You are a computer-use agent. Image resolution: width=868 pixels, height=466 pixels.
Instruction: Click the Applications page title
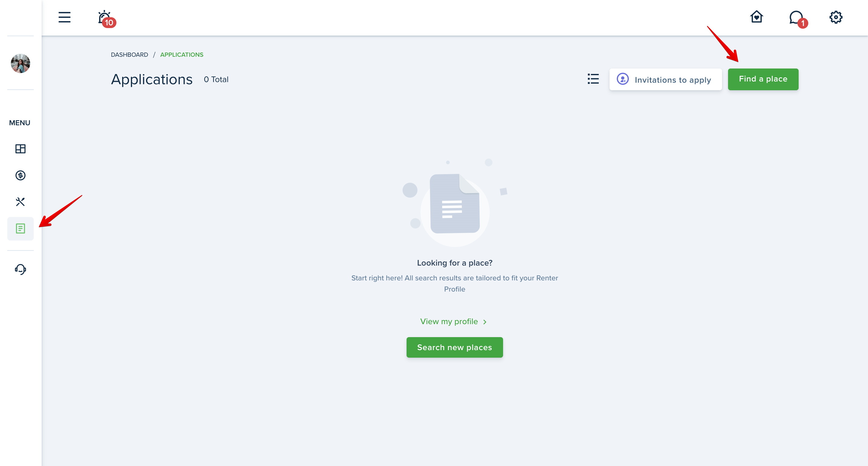pos(152,80)
